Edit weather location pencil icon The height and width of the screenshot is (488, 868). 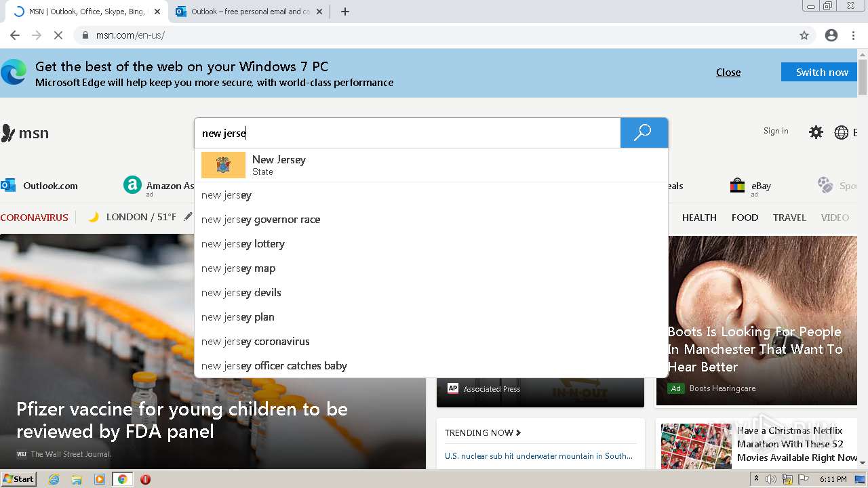click(188, 217)
